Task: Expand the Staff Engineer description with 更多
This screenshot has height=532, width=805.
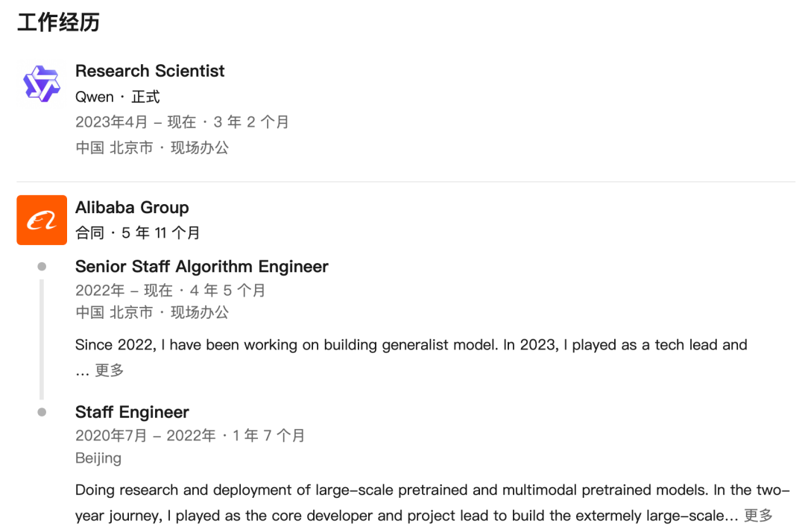Action: pyautogui.click(x=758, y=515)
